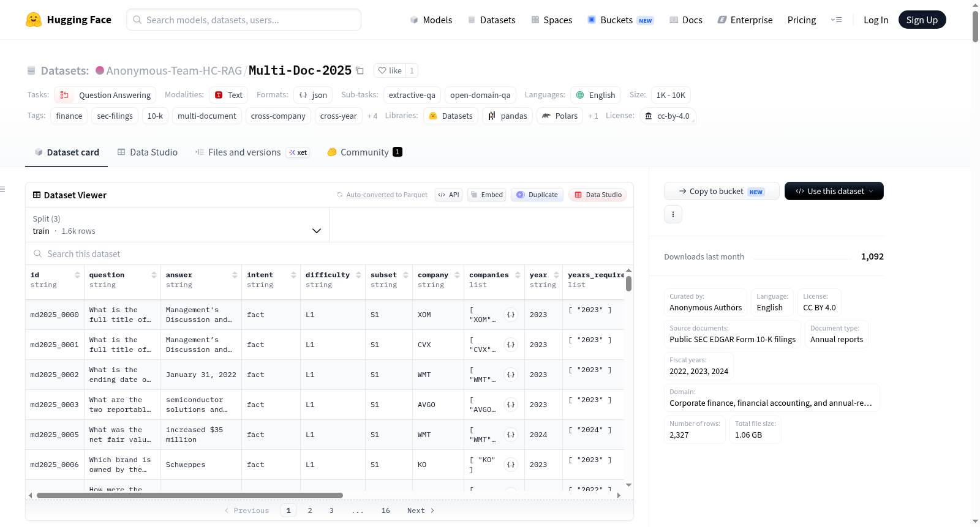The width and height of the screenshot is (980, 527).
Task: Filter by the sec-filings tag
Action: point(115,116)
